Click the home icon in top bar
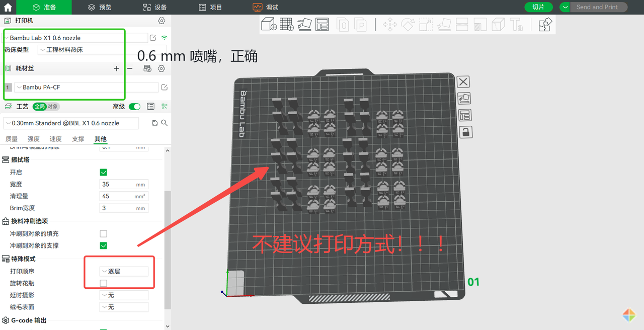 pos(8,7)
